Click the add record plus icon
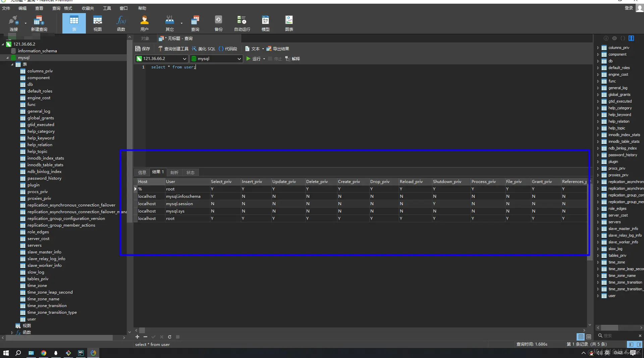This screenshot has width=644, height=358. pos(137,337)
